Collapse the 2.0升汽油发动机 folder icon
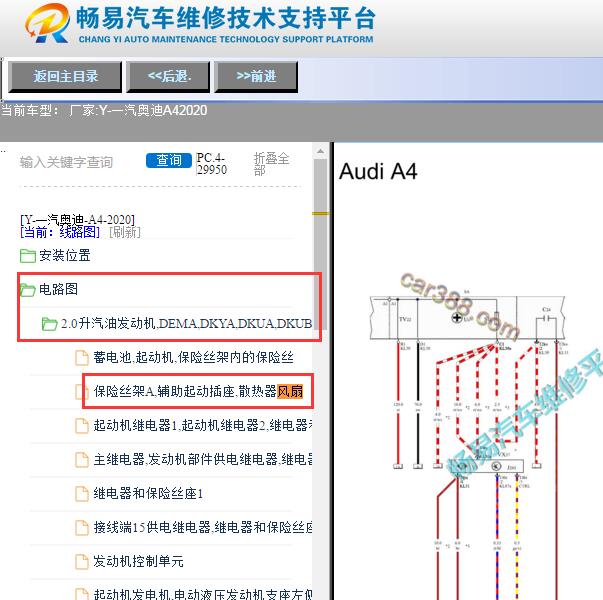The image size is (603, 600). pos(50,324)
